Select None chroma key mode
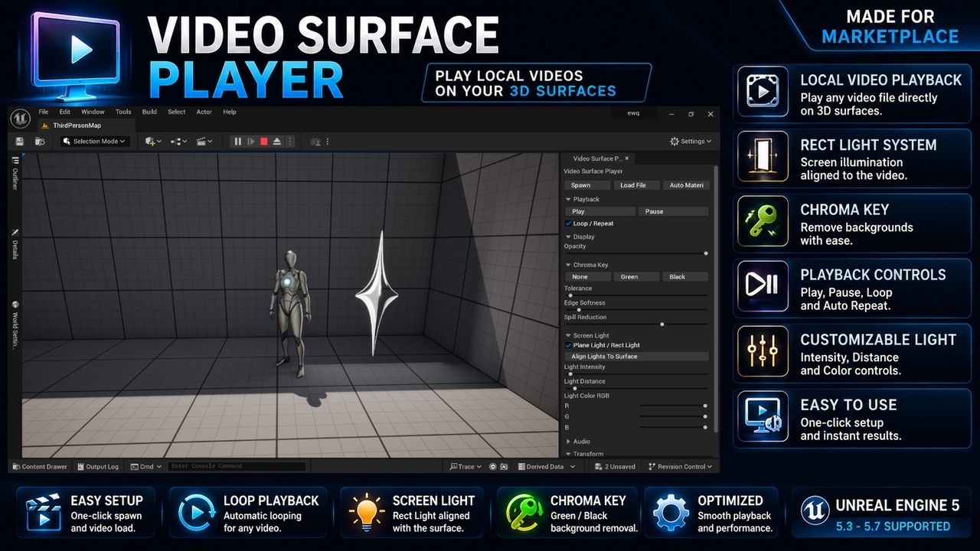The width and height of the screenshot is (980, 551). click(x=587, y=277)
